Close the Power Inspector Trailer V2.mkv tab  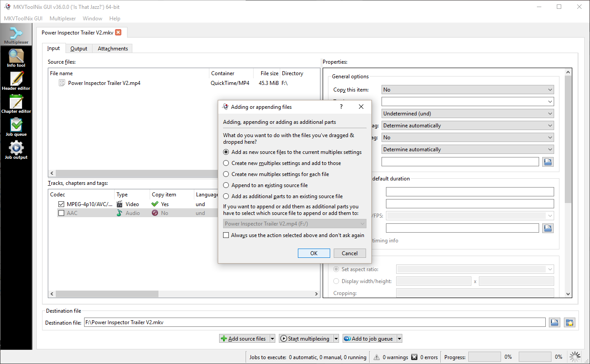118,32
